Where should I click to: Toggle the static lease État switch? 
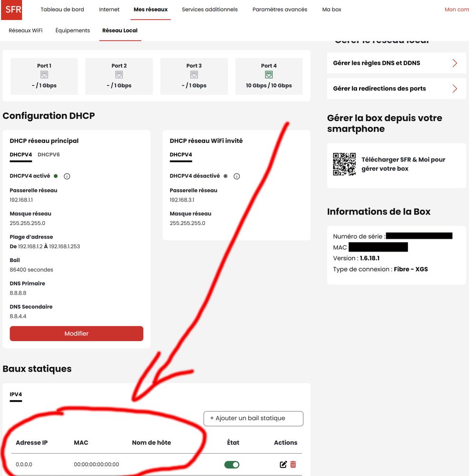[232, 465]
